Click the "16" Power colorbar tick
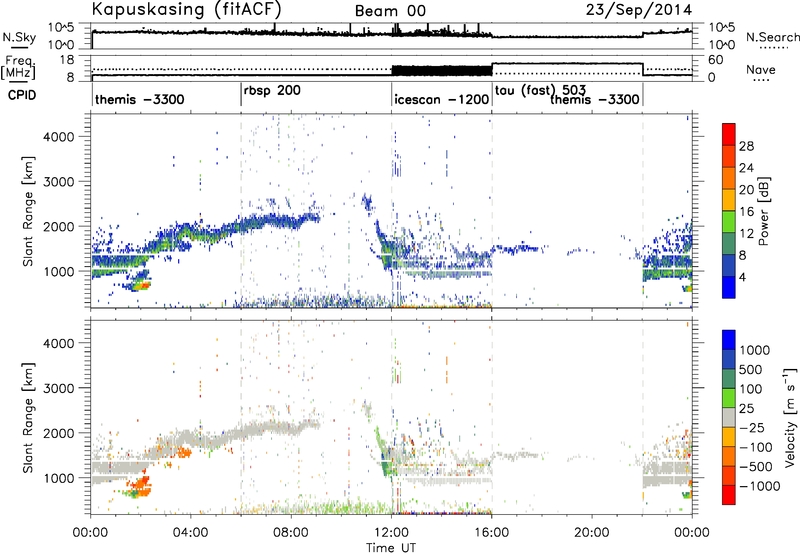800x554 pixels. (x=746, y=212)
